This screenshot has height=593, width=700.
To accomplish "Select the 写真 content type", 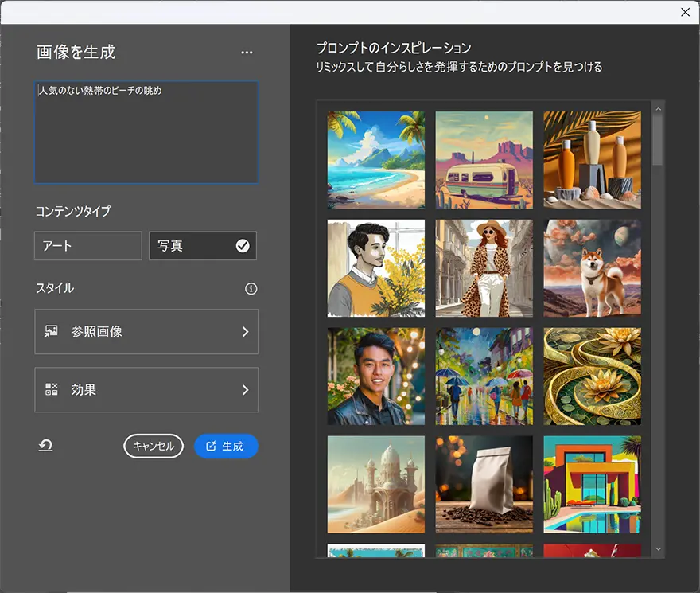I will coord(203,246).
